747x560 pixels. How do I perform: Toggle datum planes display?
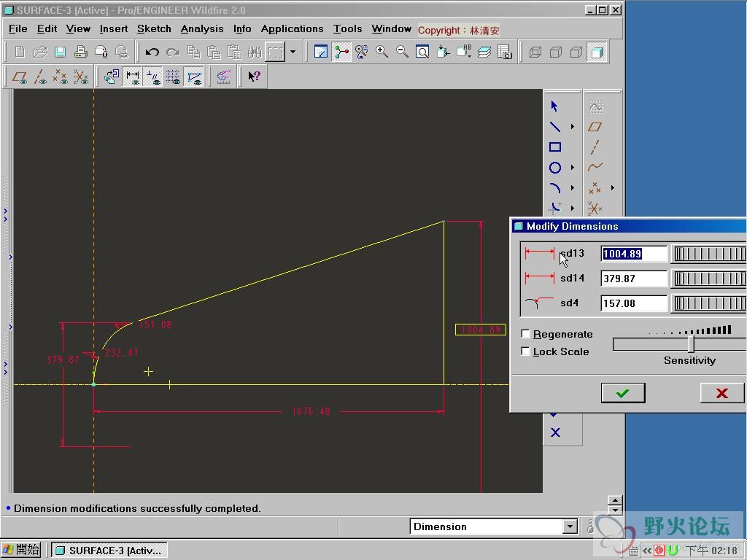(20, 76)
